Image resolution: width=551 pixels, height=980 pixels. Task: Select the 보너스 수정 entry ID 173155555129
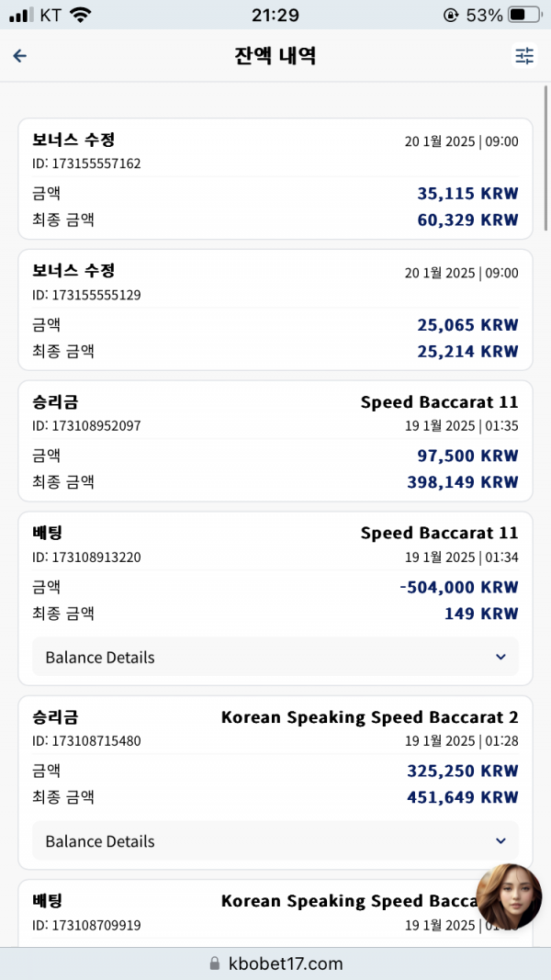click(x=275, y=310)
